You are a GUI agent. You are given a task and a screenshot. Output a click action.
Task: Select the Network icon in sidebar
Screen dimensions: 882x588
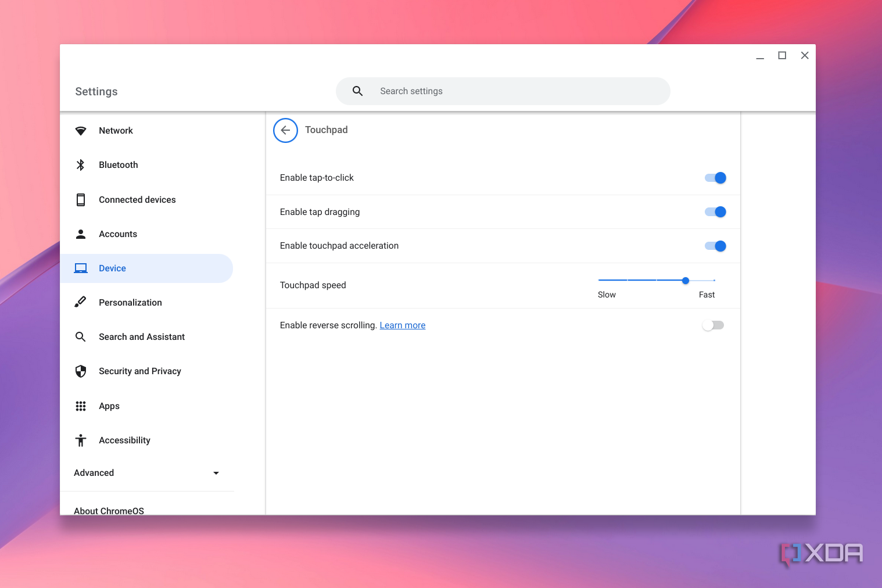click(81, 130)
